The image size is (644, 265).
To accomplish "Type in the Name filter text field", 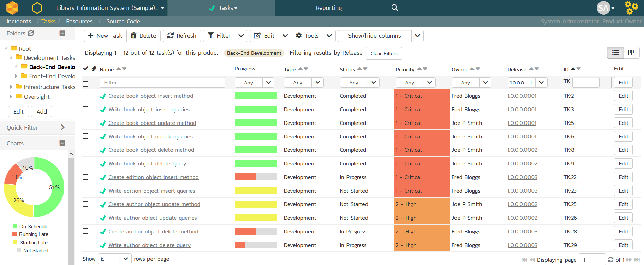I will 162,83.
